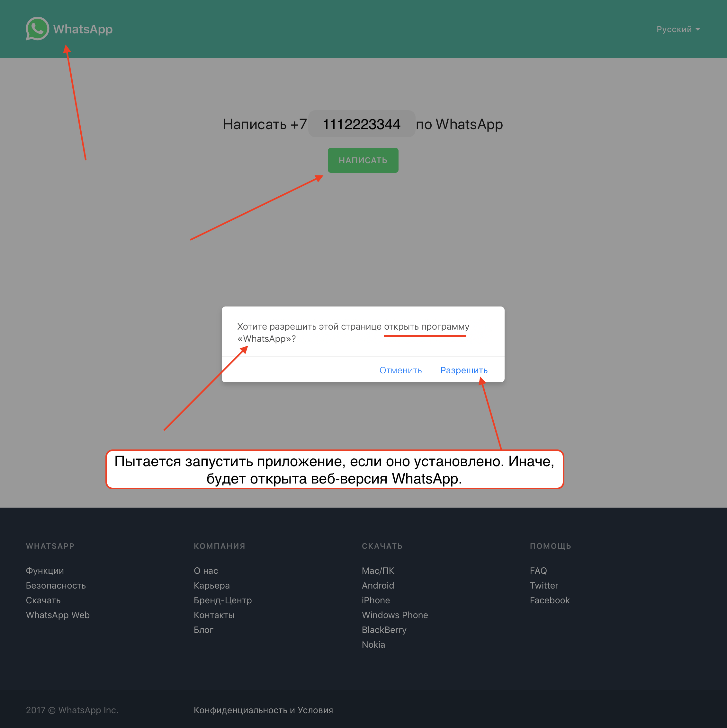Open Конфиденциальность и Условия link
727x728 pixels.
click(x=263, y=710)
